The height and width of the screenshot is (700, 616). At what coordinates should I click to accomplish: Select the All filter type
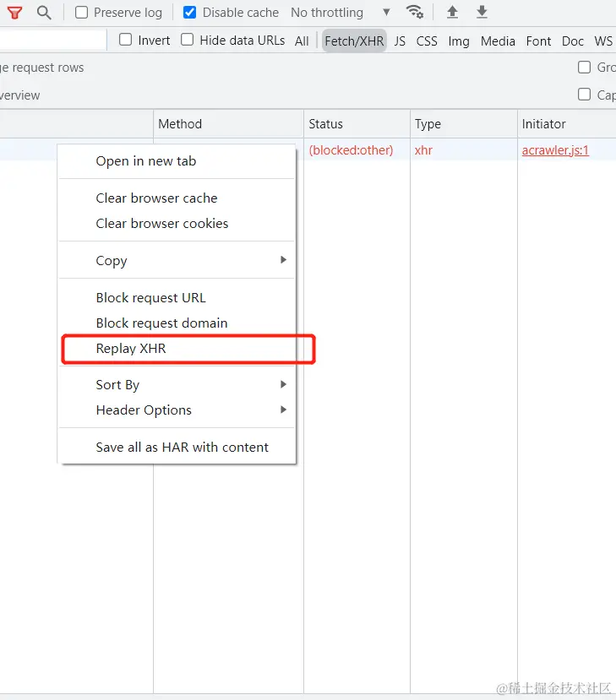302,41
